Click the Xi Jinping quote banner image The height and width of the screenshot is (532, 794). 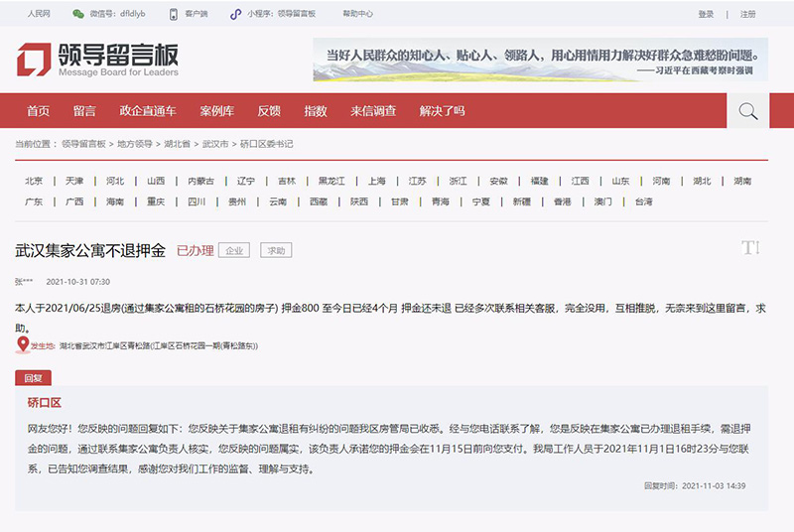540,60
